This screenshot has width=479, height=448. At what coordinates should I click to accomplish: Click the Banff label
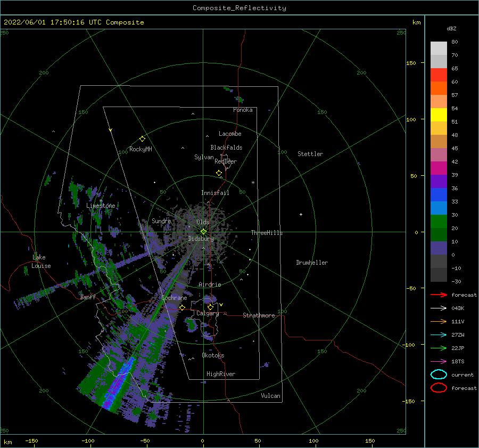click(88, 297)
